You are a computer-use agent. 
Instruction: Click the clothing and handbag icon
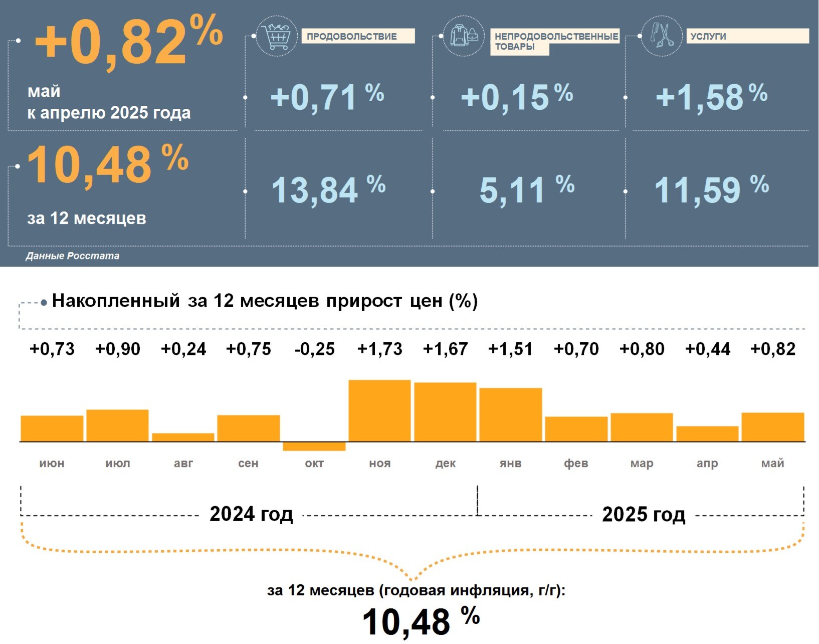(x=464, y=36)
